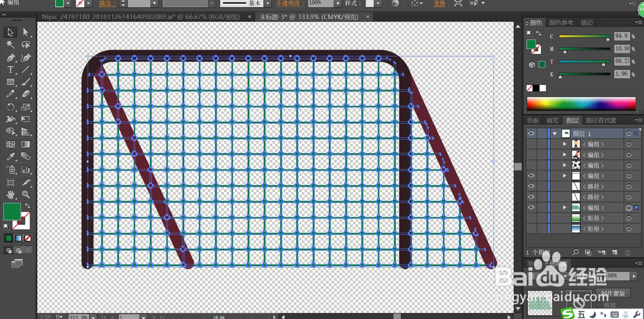Open the 色板 swatches tab
This screenshot has width=644, height=319.
(x=533, y=121)
